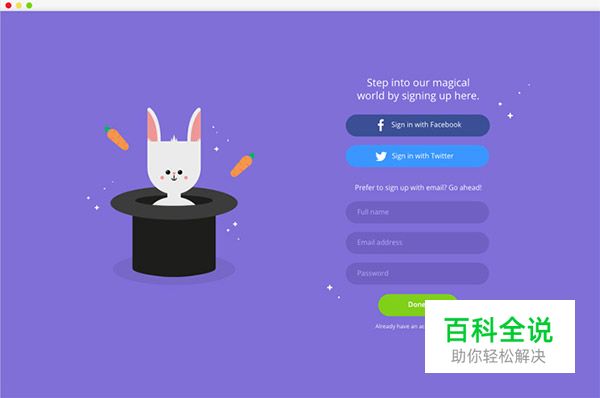Focus the Full name field
600x398 pixels.
click(417, 212)
